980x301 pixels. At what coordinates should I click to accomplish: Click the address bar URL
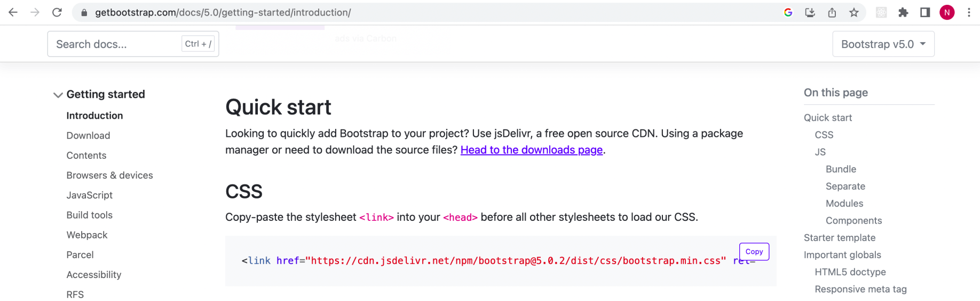pyautogui.click(x=223, y=12)
